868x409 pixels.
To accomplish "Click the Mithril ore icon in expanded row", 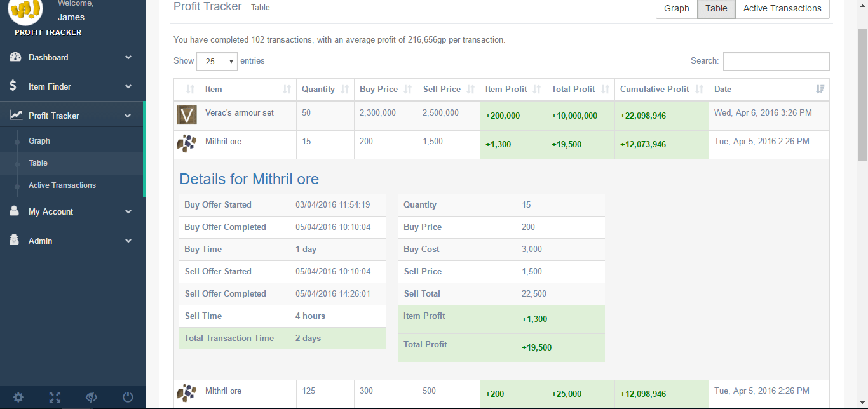I will pos(186,144).
